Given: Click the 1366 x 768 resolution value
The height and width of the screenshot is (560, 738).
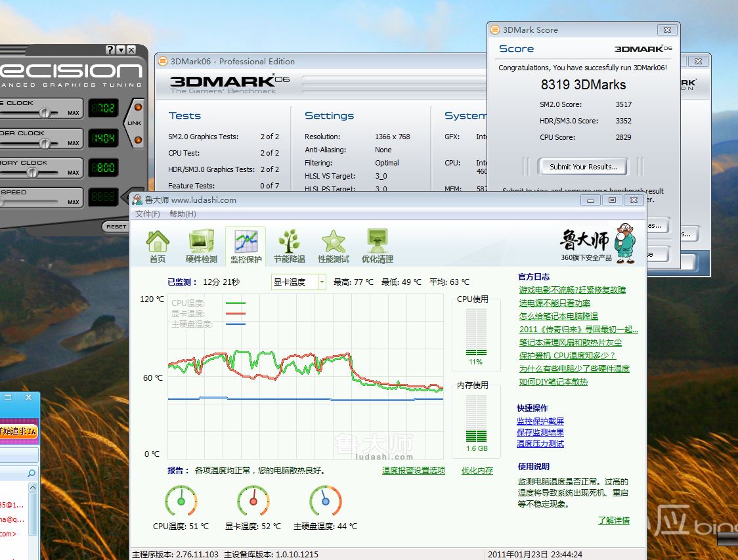Looking at the screenshot, I should tap(393, 137).
